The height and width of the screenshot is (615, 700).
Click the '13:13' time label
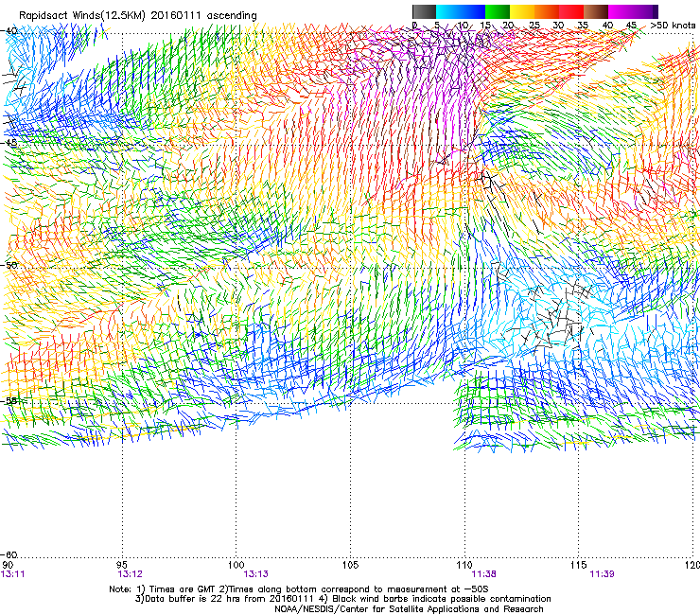[255, 574]
